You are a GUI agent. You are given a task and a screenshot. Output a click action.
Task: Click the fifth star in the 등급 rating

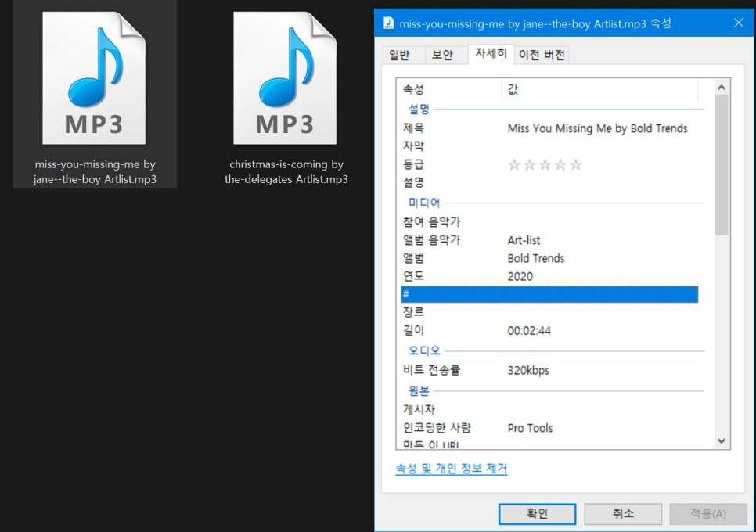pos(576,164)
